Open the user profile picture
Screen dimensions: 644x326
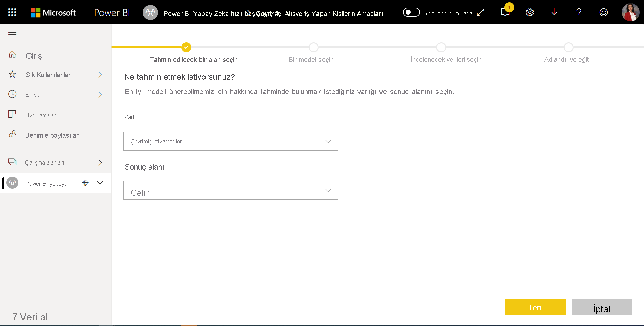630,12
